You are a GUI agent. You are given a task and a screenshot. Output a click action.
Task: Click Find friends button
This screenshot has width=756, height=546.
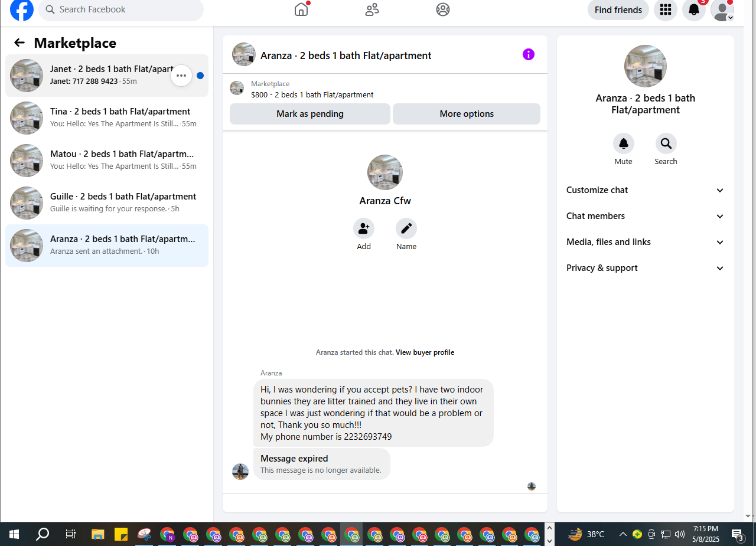[618, 10]
